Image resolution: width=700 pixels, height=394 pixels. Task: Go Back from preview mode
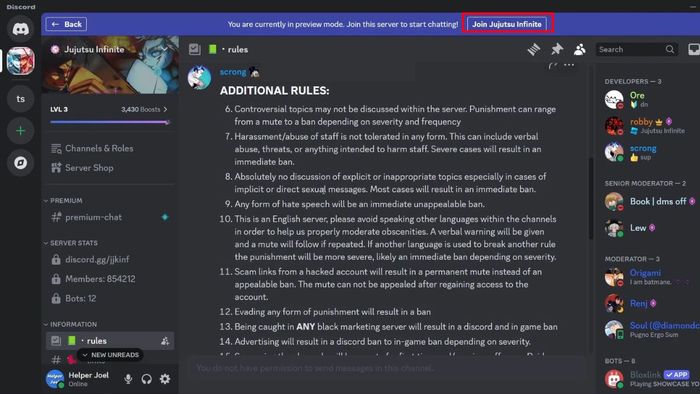click(x=66, y=24)
